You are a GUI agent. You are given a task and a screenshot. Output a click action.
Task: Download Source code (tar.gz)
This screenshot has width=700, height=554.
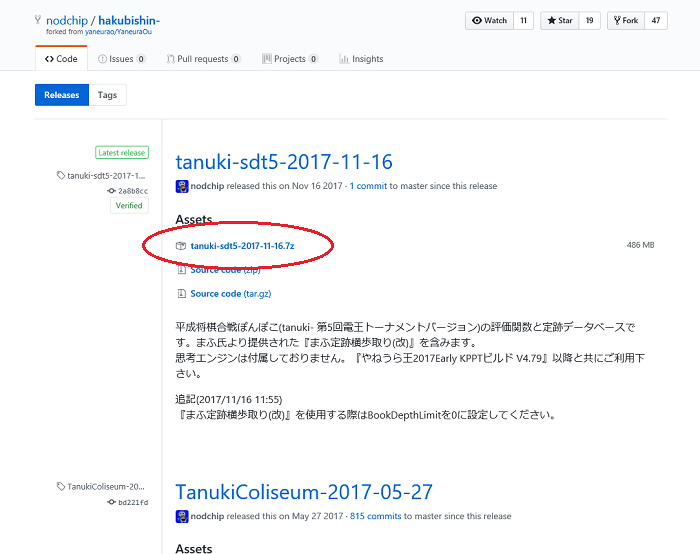click(231, 294)
